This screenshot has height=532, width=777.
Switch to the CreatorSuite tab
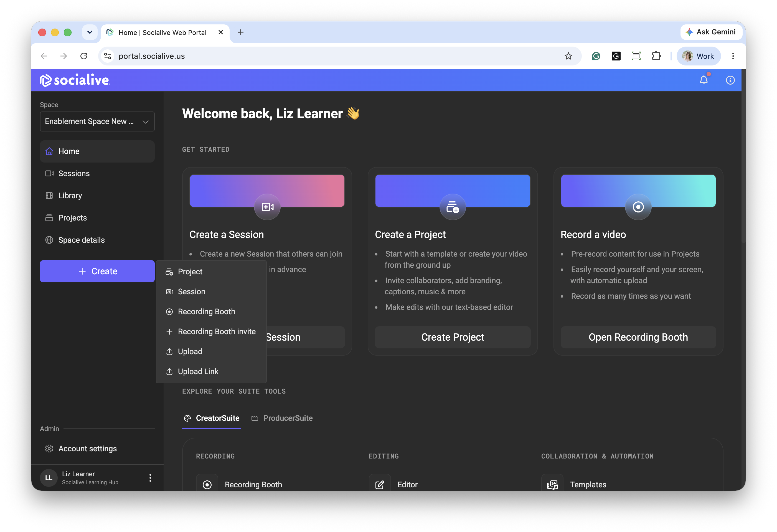click(x=212, y=418)
